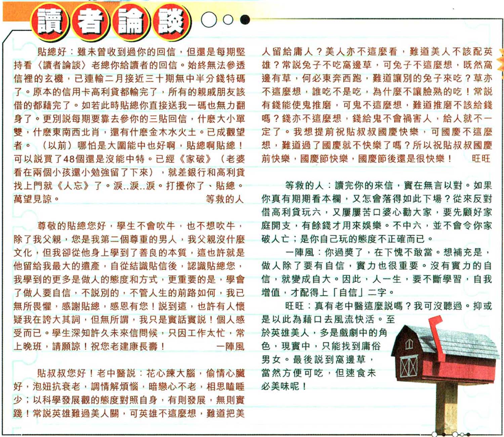Click the text '只能找到庸俗'
The width and height of the screenshot is (504, 437).
[351, 346]
